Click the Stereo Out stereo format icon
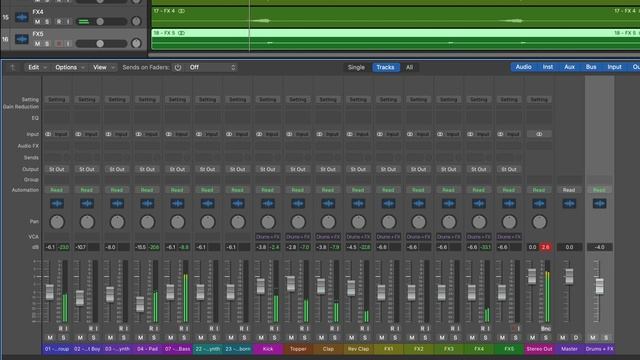640x360 pixels. tap(539, 134)
